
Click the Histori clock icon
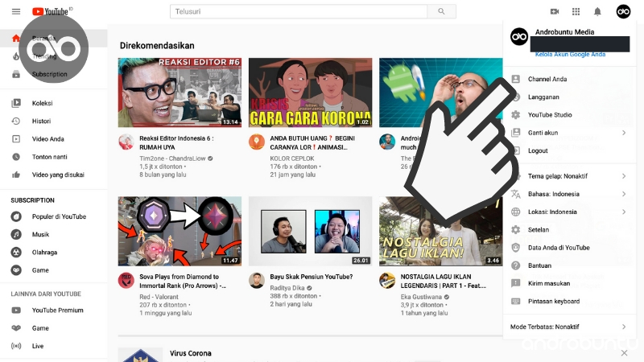[16, 121]
